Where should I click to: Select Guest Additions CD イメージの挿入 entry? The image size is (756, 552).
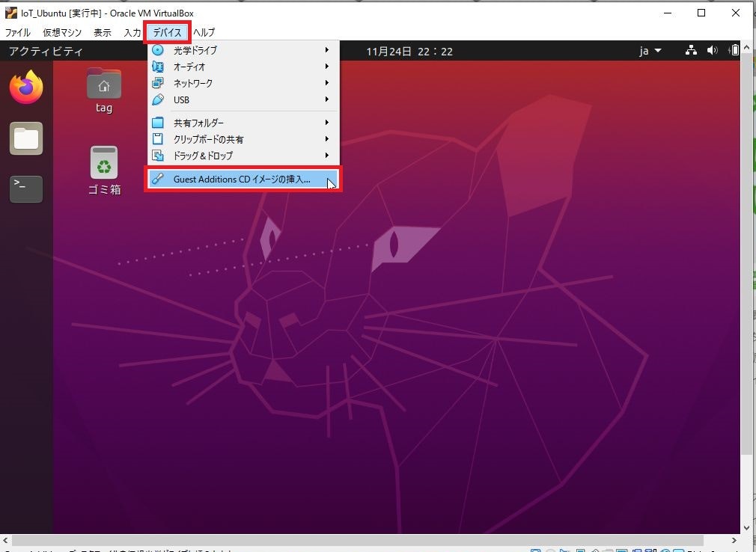coord(243,180)
